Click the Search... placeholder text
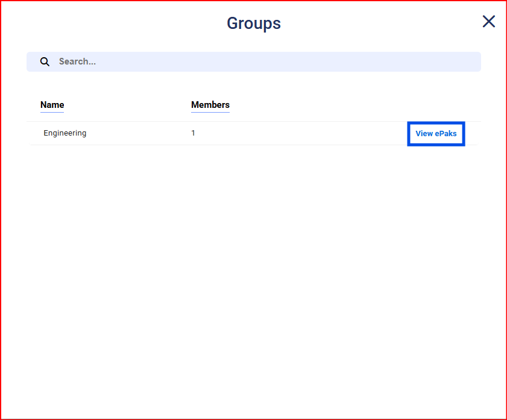507x420 pixels. pos(77,61)
